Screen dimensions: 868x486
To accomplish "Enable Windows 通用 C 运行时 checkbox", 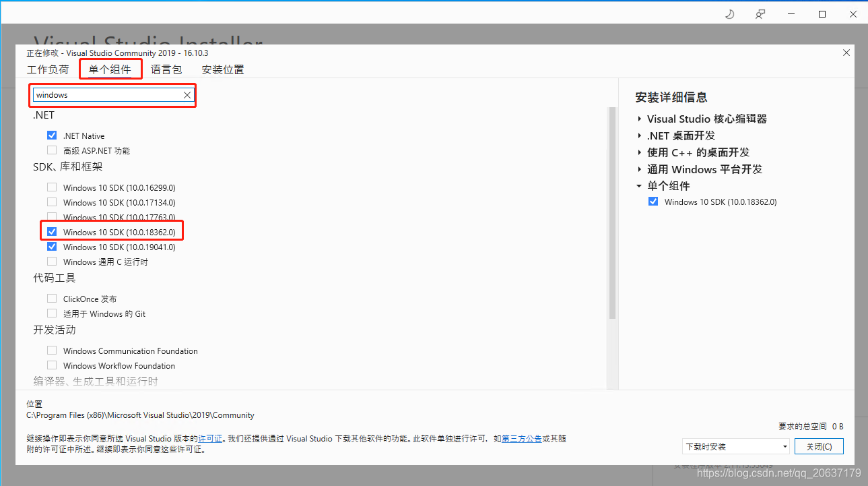I will point(52,262).
